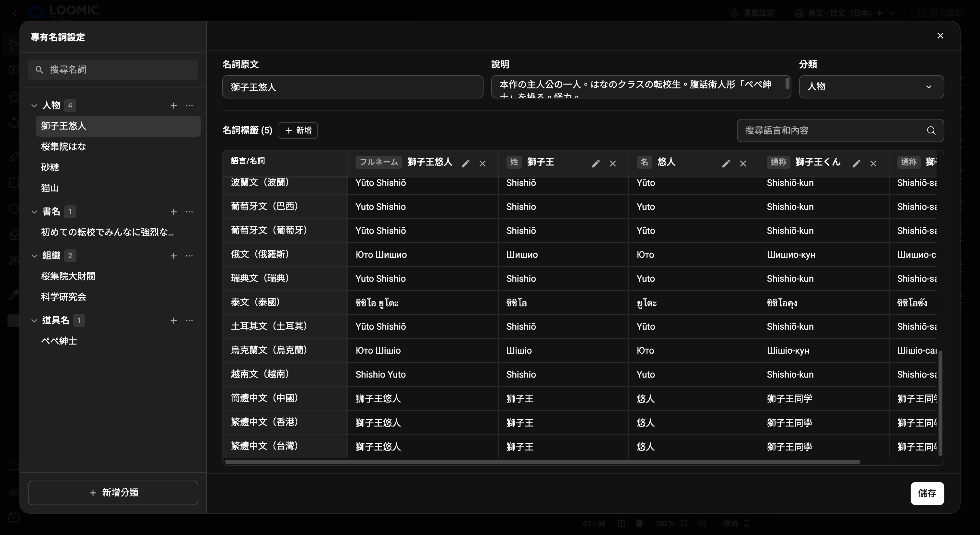Edit the 姓 獅子王 label
Viewport: 980px width, 535px height.
point(596,164)
